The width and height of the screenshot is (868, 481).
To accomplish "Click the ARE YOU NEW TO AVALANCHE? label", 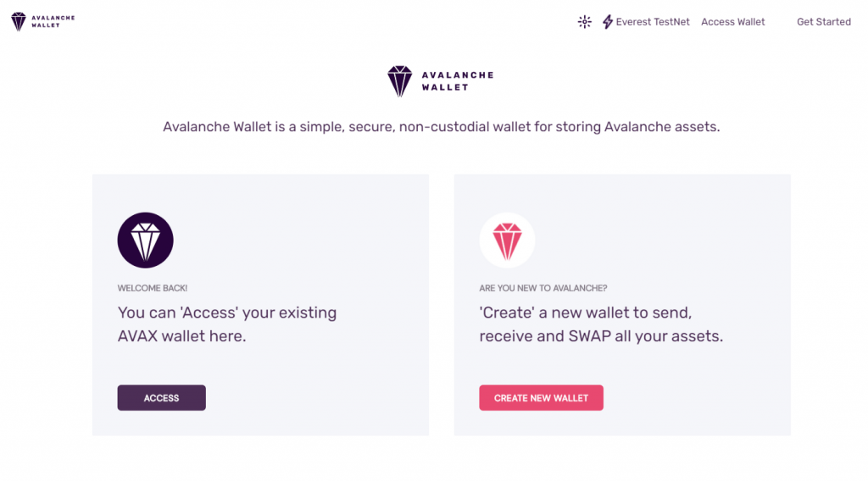I will [543, 288].
